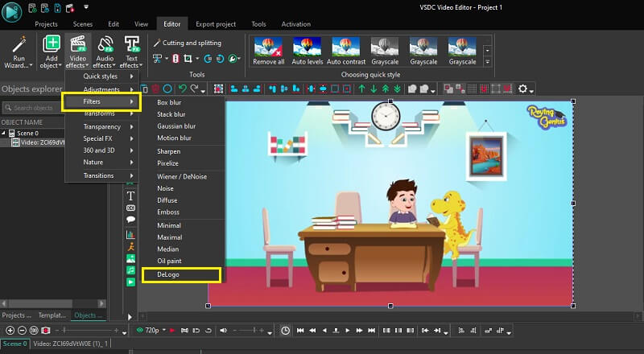Choose Gaussian blur filter

click(x=176, y=126)
